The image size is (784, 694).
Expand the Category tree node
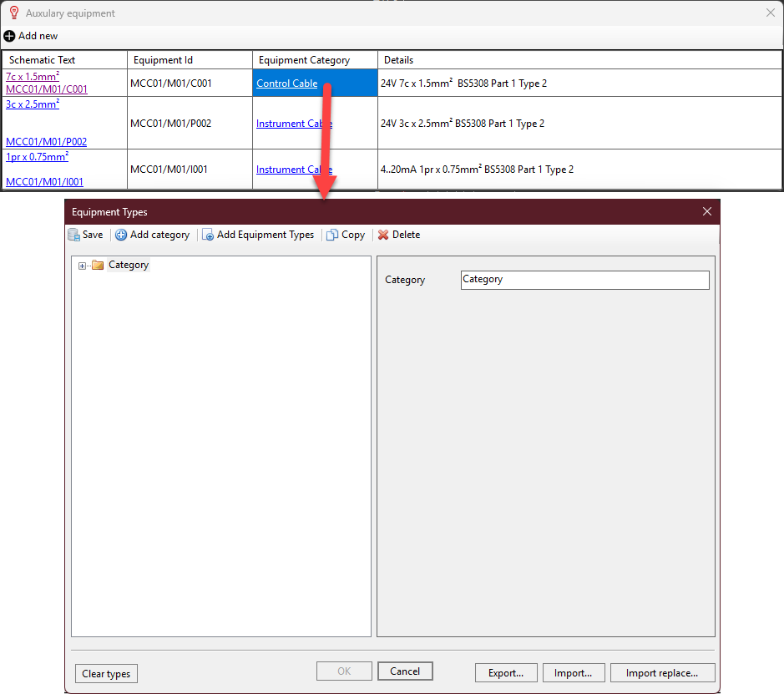pyautogui.click(x=82, y=266)
